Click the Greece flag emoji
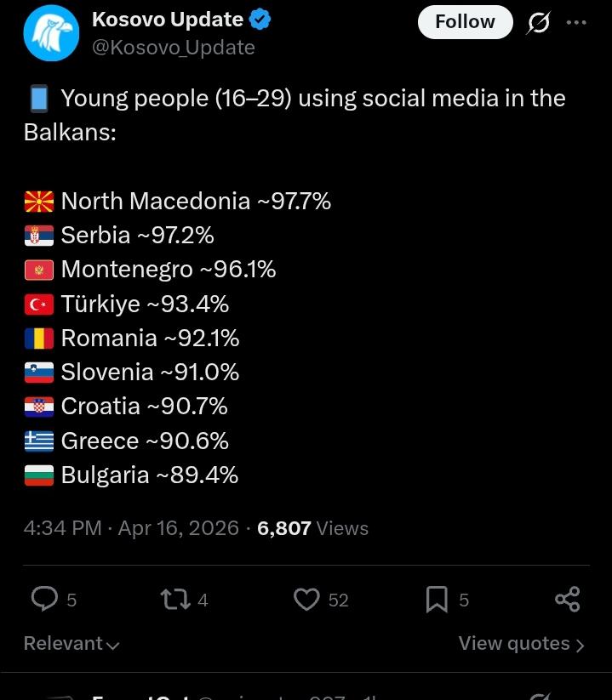 point(39,441)
